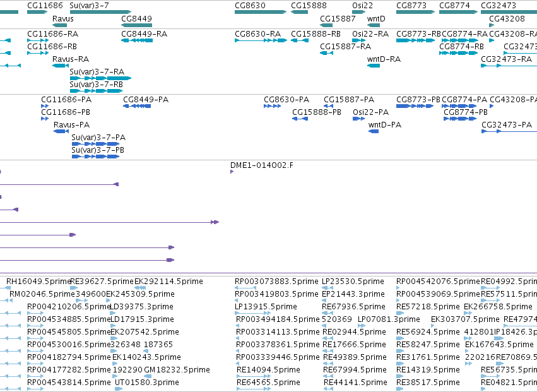Click the CG8449-PA protein label
537x392 pixels.
point(146,100)
